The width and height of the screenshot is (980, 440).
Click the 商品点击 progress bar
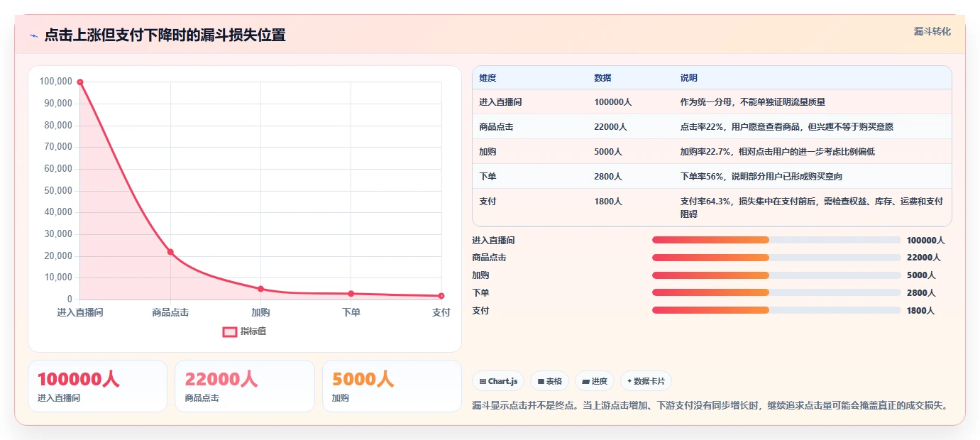(776, 258)
